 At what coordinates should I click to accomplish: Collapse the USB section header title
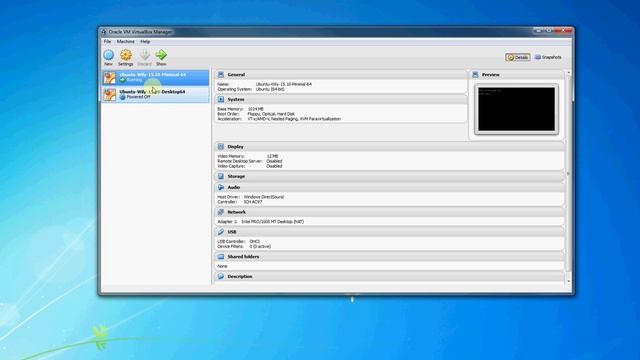click(x=232, y=232)
